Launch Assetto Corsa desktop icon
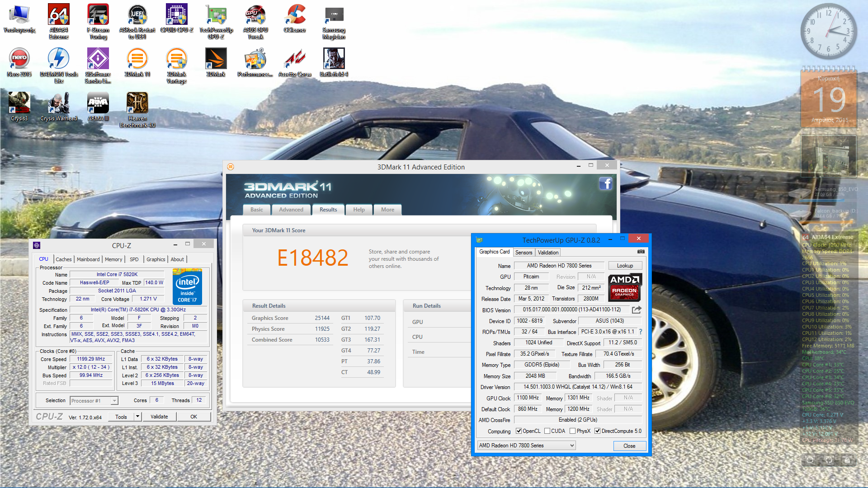Image resolution: width=868 pixels, height=488 pixels. pyautogui.click(x=295, y=62)
